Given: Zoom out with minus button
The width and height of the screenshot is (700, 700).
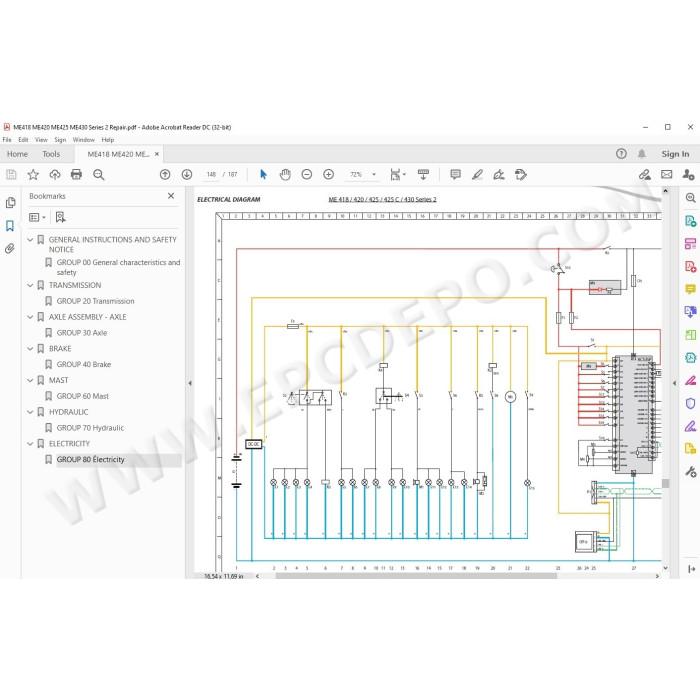Looking at the screenshot, I should [x=307, y=175].
